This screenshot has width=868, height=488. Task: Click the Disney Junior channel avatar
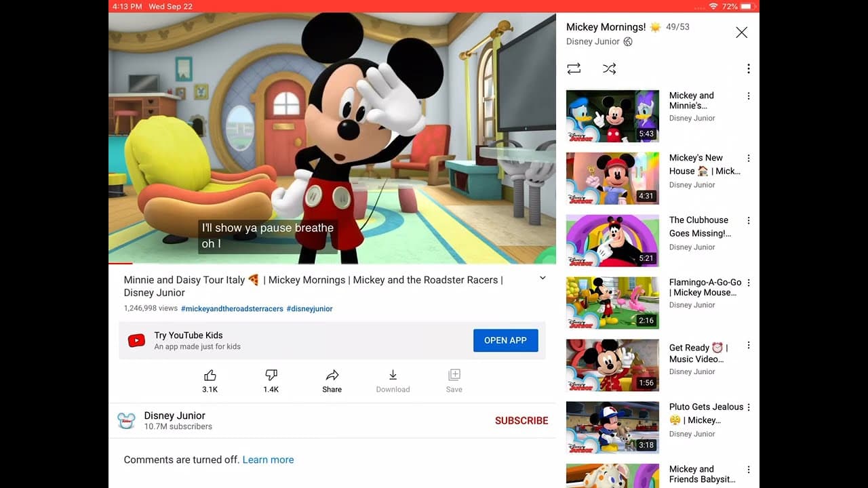[x=127, y=421]
